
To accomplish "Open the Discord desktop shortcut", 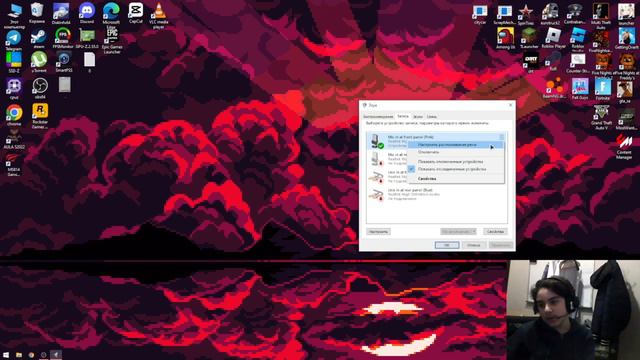I will 87,13.
